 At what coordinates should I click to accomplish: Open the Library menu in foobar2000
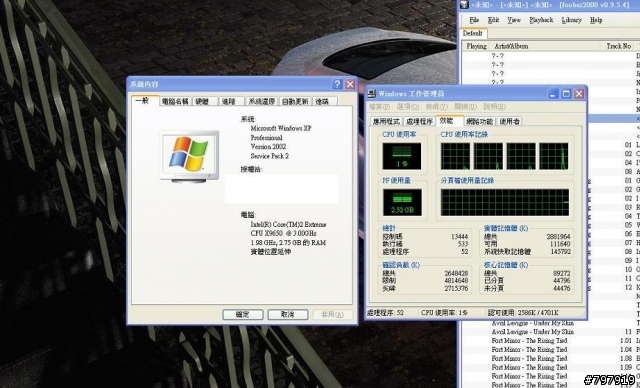click(571, 20)
